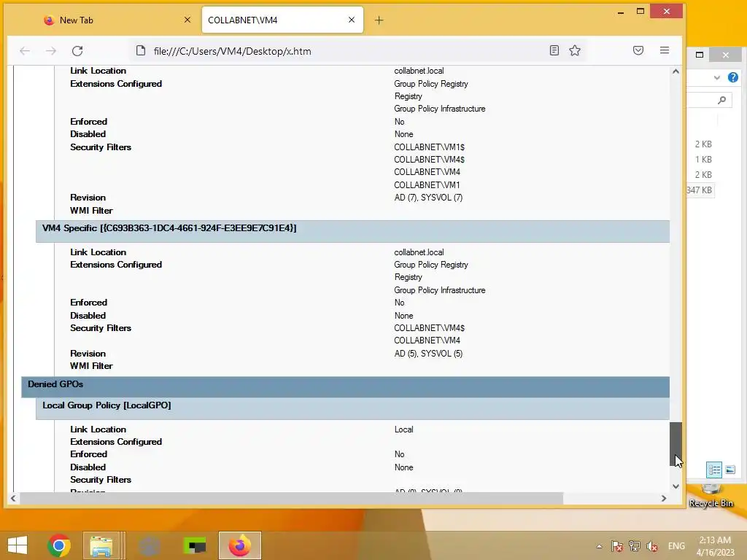The image size is (747, 560).
Task: Reload the x.htm page
Action: click(77, 51)
